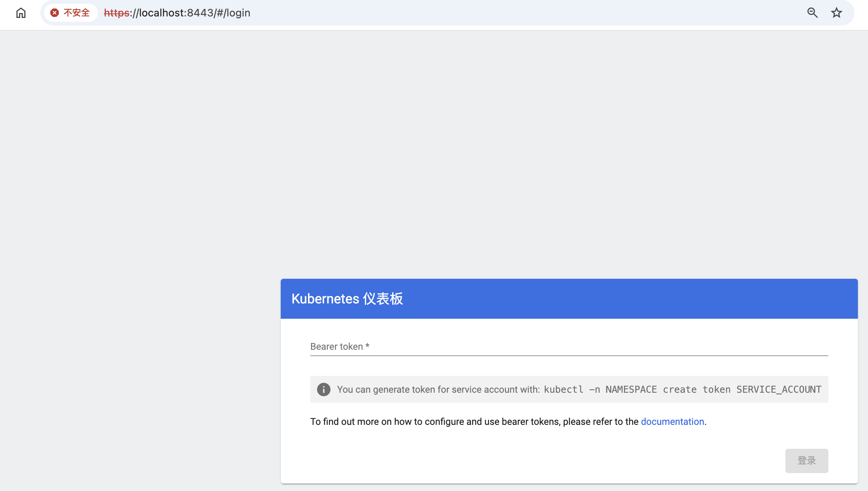Click the localhost:8443 address text

point(176,13)
